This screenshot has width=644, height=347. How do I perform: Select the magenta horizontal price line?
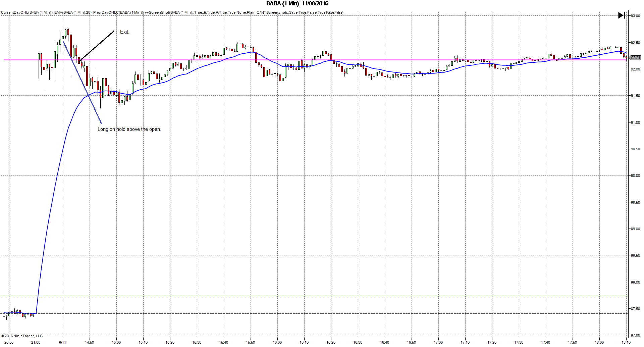(x=315, y=60)
